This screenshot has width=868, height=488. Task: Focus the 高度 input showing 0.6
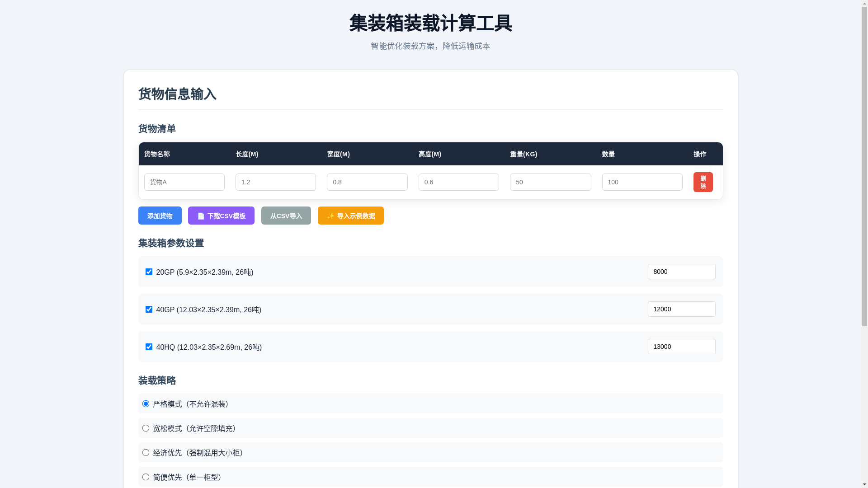[459, 182]
